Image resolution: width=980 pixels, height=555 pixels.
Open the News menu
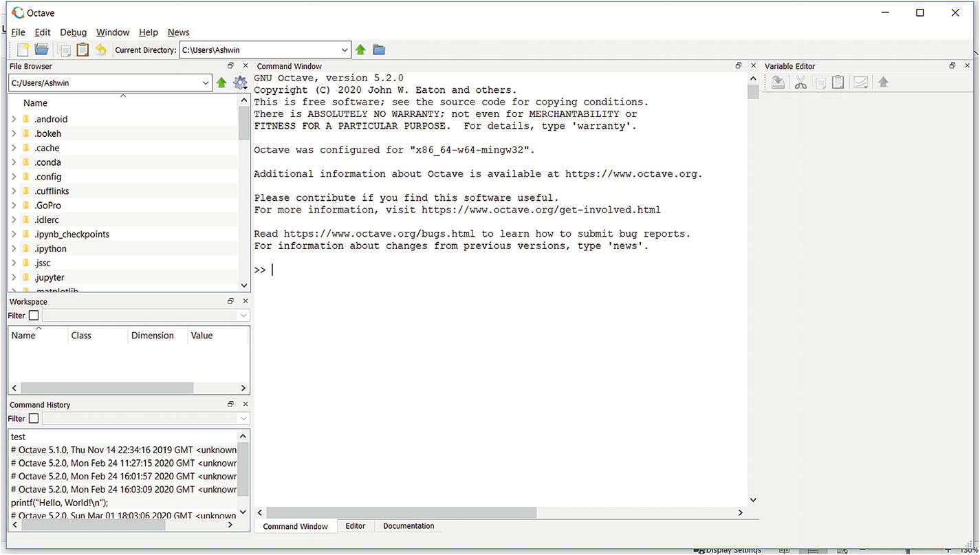tap(179, 32)
